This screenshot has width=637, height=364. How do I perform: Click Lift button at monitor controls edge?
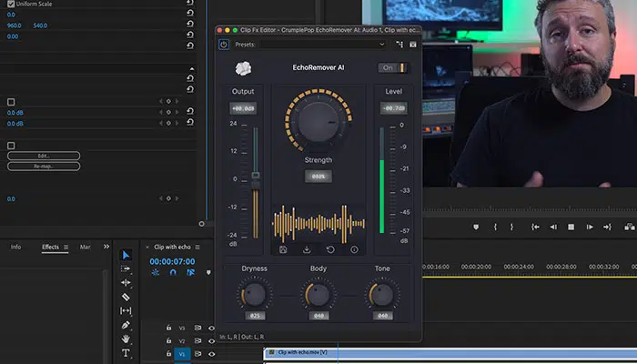630,227
